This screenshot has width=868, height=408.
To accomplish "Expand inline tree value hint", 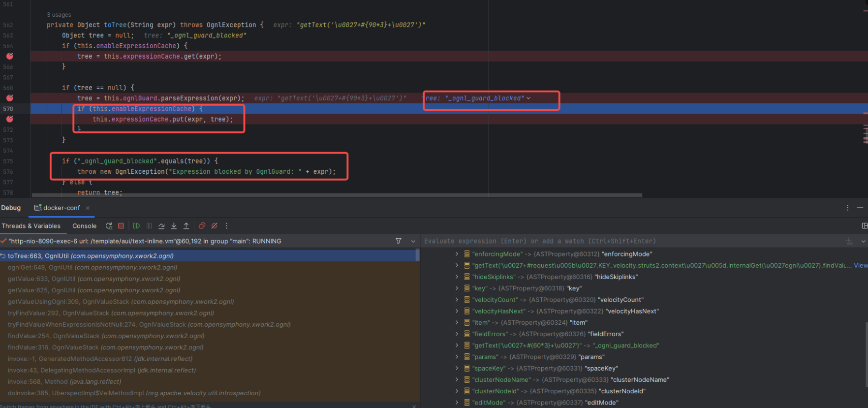I will point(528,98).
